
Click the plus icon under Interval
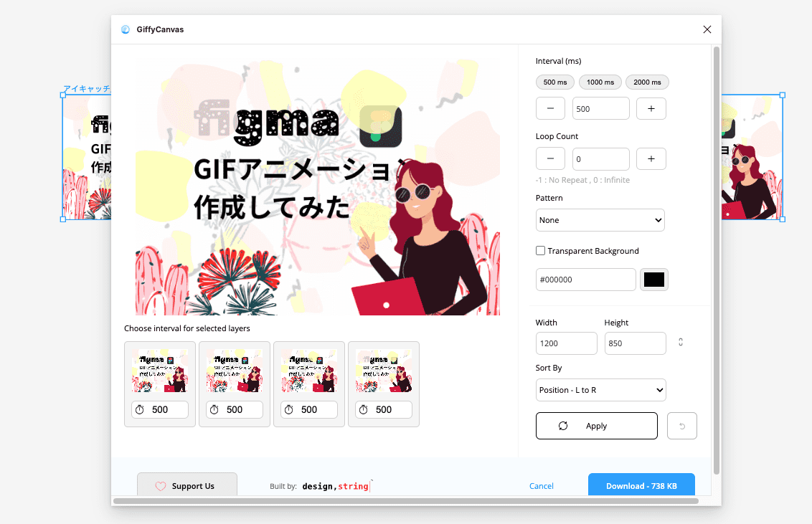651,108
